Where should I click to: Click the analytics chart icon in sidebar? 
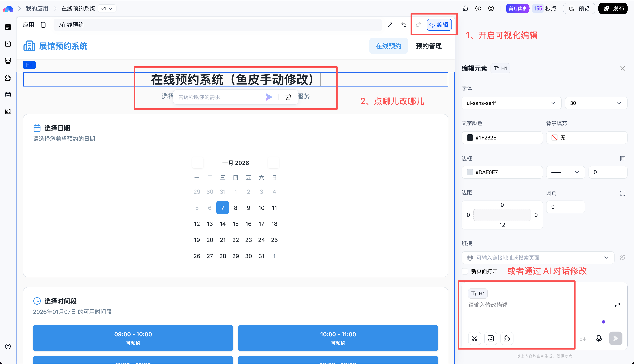8,111
